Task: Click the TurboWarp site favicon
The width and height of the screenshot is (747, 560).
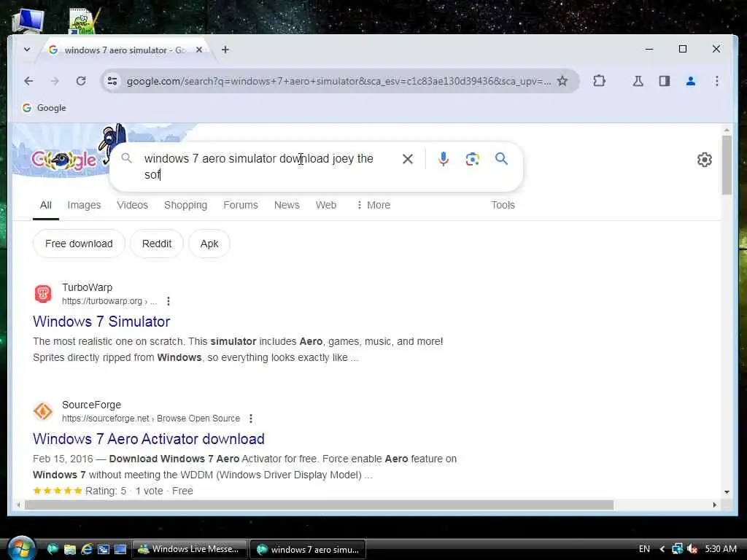Action: (43, 294)
